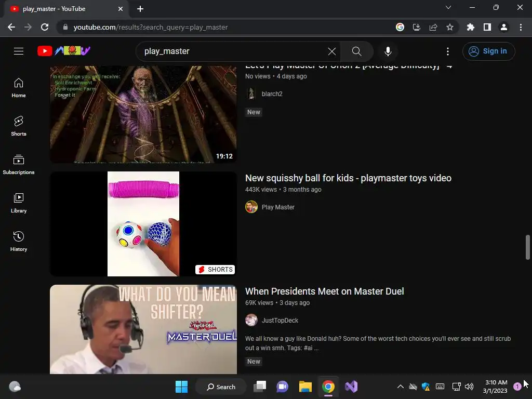The height and width of the screenshot is (399, 532).
Task: Open Chrome extensions puzzle icon
Action: (471, 27)
